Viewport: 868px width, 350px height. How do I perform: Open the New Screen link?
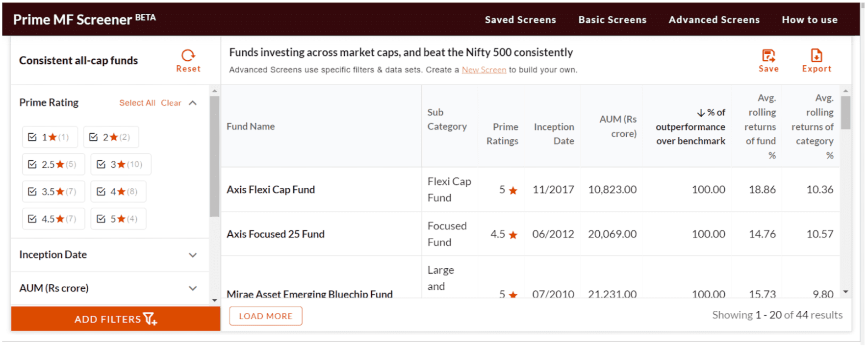[484, 70]
